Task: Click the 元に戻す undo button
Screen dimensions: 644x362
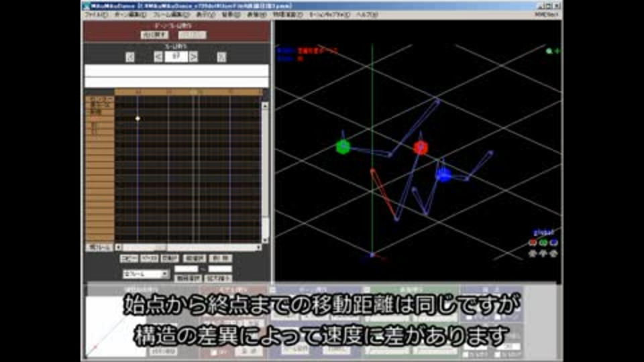Action: [x=154, y=35]
